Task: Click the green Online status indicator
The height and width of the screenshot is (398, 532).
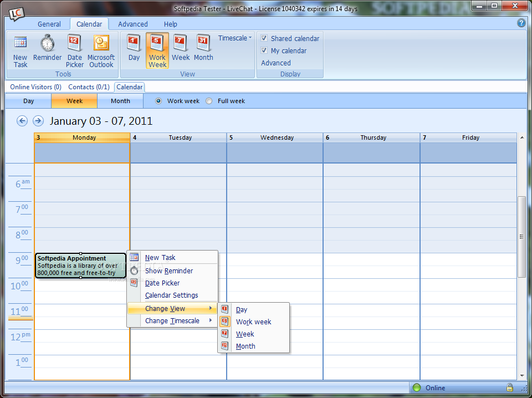Action: (416, 388)
